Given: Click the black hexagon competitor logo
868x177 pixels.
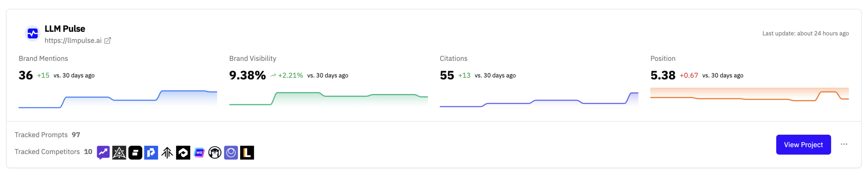Looking at the screenshot, I should pos(183,153).
